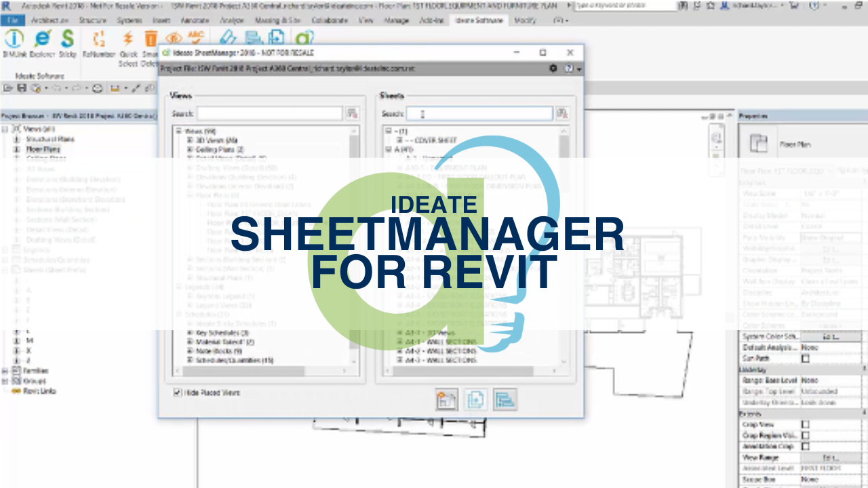Toggle the Crop View checkbox in Properties
Image resolution: width=868 pixels, height=488 pixels.
806,424
